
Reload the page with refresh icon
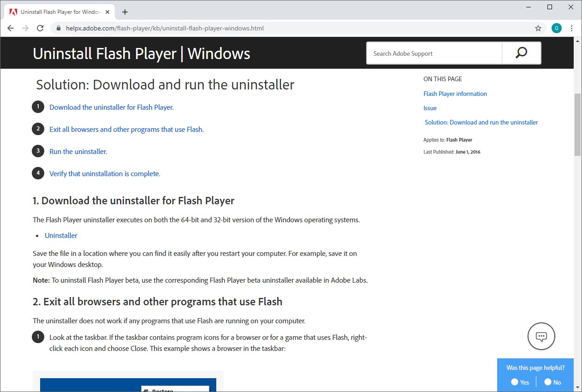pos(40,28)
